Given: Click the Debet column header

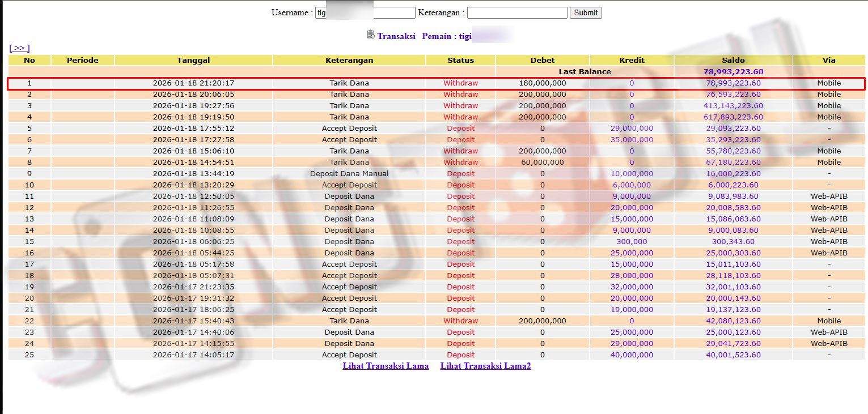Looking at the screenshot, I should [542, 60].
